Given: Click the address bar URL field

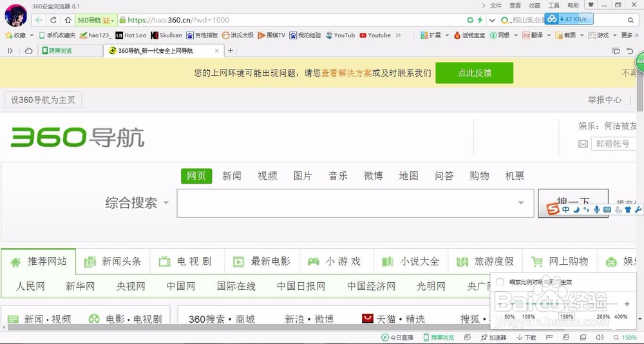Looking at the screenshot, I should [x=292, y=20].
